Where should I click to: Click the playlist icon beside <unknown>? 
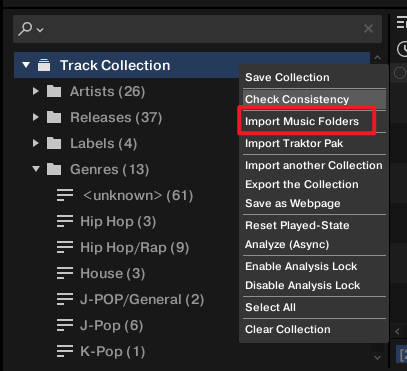(x=65, y=195)
